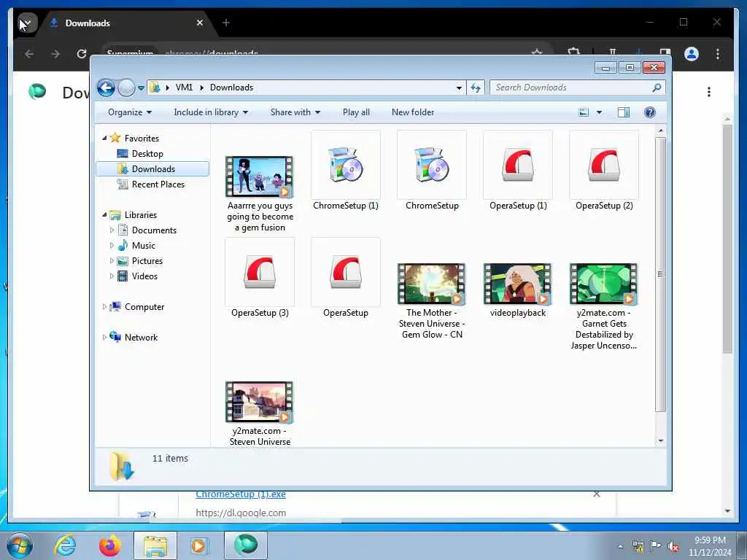Open the recent pages dropdown arrow
The height and width of the screenshot is (560, 747).
point(141,88)
